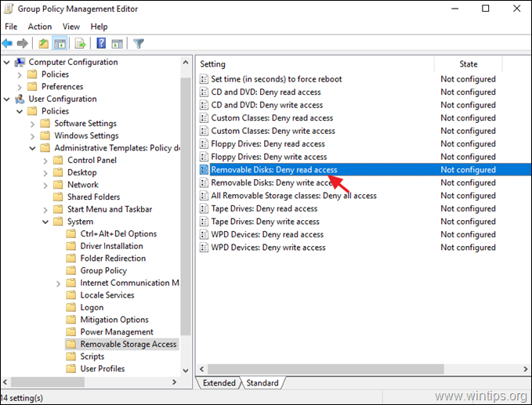Toggle the Show/Hide Console Tree icon
This screenshot has height=405, width=532.
(60, 43)
